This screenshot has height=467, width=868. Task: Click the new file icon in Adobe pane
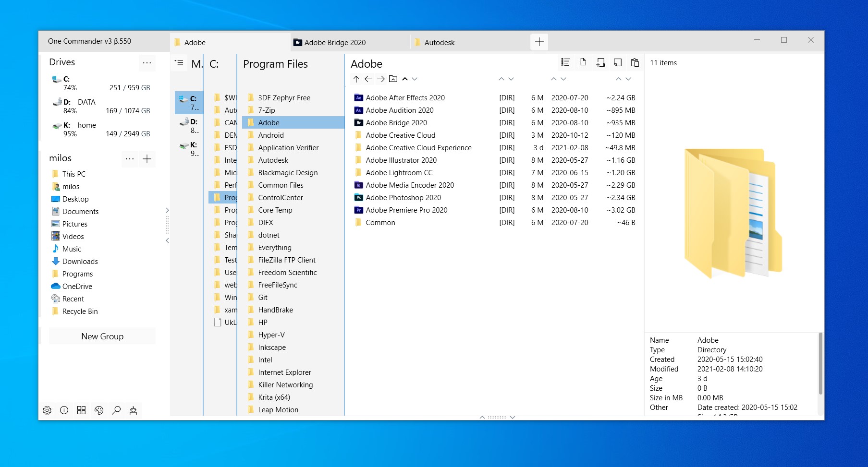[583, 62]
